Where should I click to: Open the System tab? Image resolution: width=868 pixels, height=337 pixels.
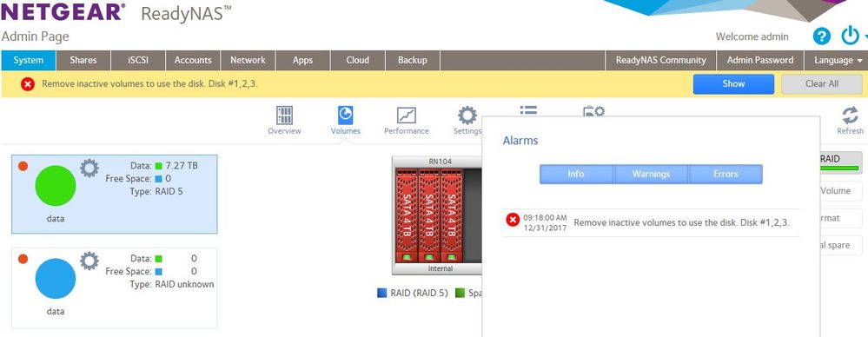click(x=28, y=60)
